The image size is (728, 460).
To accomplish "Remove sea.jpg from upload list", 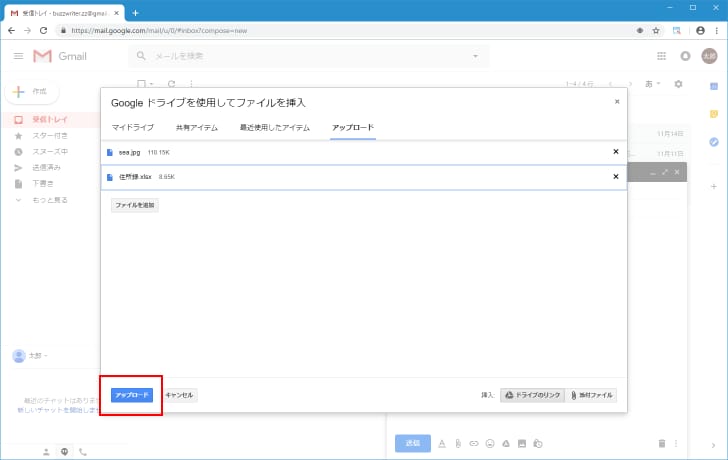I will click(616, 151).
